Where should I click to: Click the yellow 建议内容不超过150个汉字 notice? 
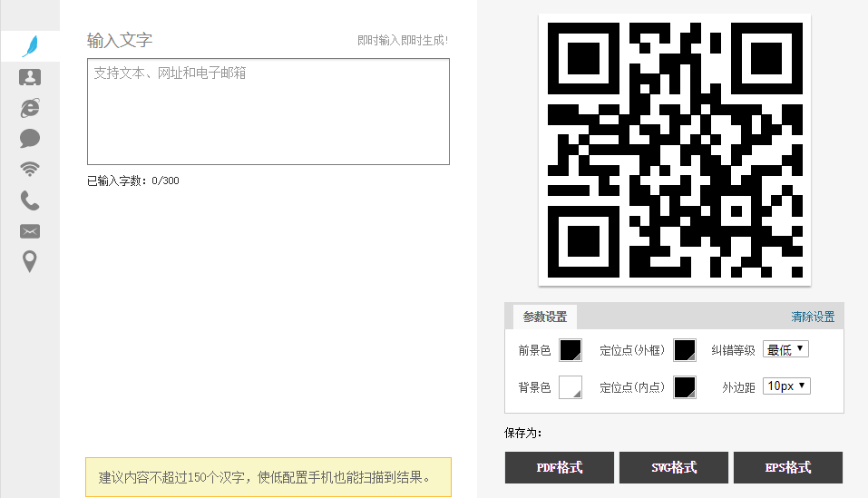tap(268, 477)
